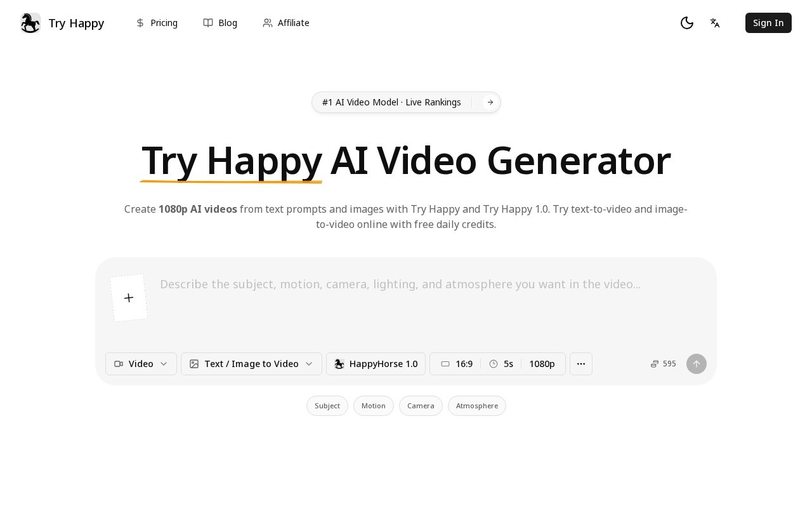
Task: Insert the Motion prompt chip
Action: point(374,406)
